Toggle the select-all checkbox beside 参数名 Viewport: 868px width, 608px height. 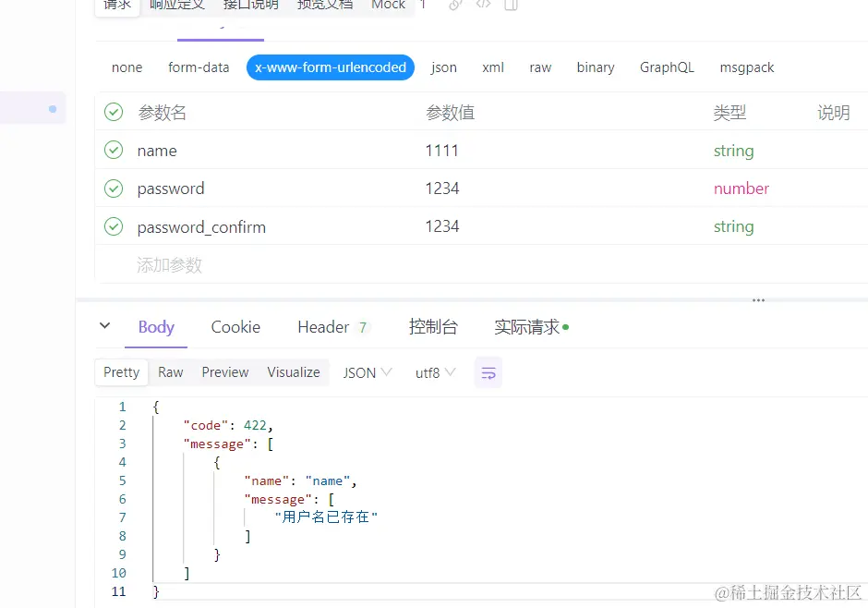coord(114,112)
